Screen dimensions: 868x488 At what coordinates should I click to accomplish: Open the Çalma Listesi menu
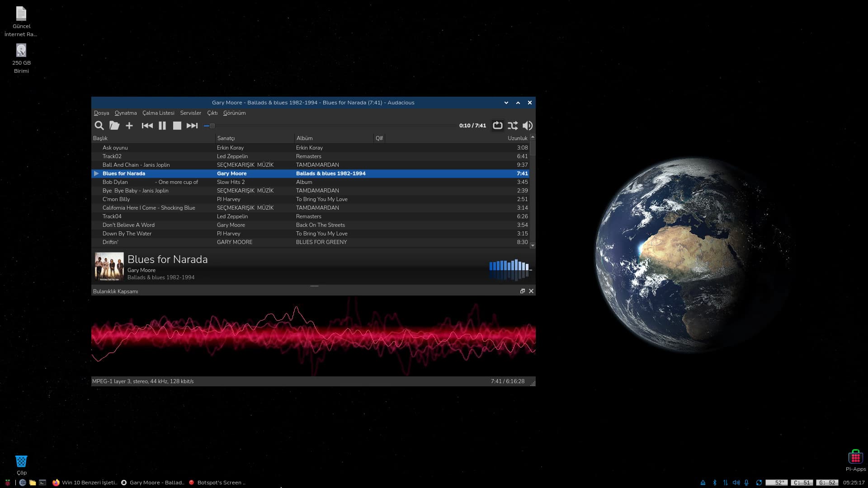pyautogui.click(x=158, y=113)
